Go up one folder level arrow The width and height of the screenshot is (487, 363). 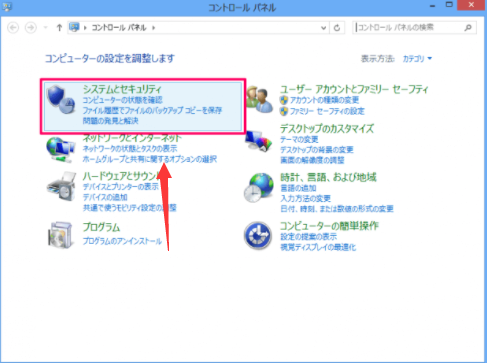point(59,27)
